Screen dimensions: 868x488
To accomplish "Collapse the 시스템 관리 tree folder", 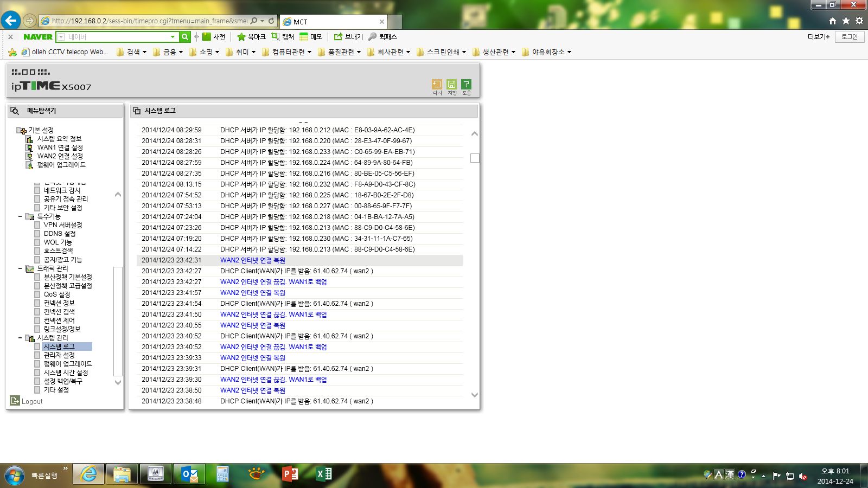I will click(x=21, y=338).
